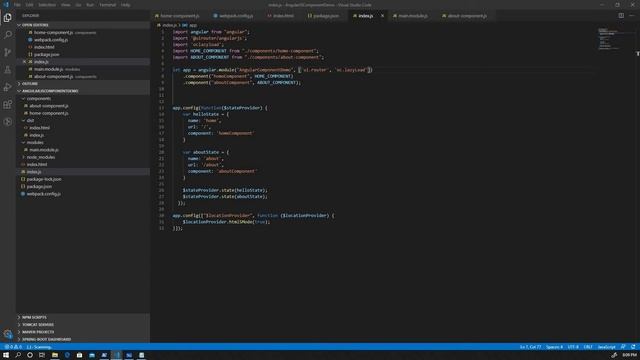
Task: Click the notifications bell in the status bar
Action: tap(633, 347)
